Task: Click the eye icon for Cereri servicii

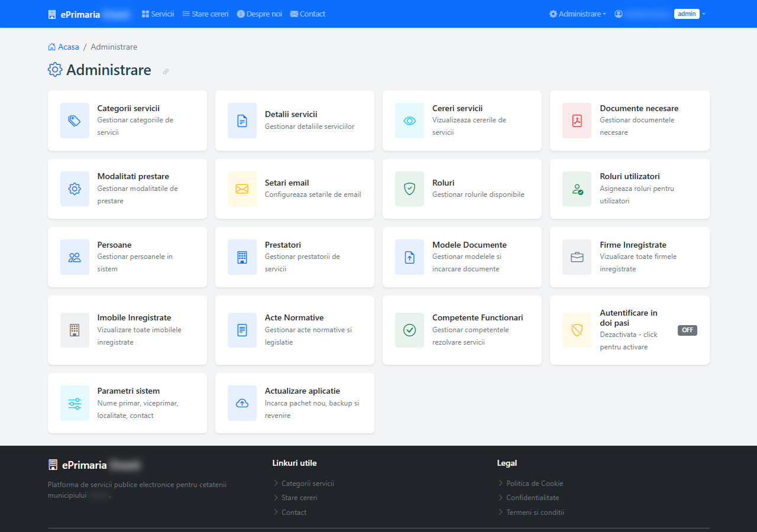Action: [409, 121]
